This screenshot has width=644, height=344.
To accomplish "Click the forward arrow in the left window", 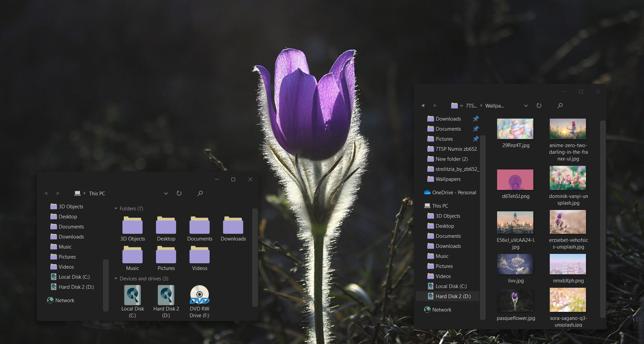I will tap(58, 193).
